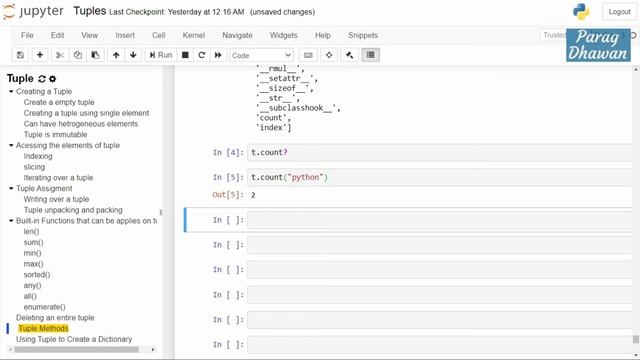Move selected cell down with the arrow icon

(x=133, y=55)
